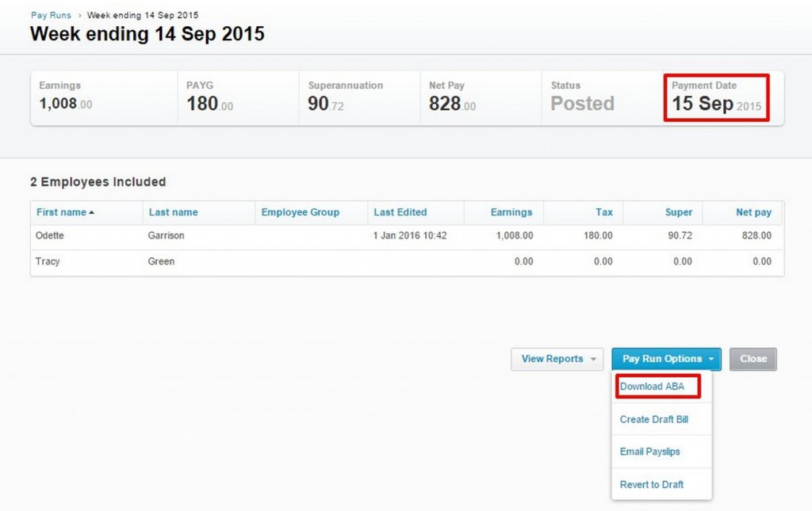Screen dimensions: 812x511
Task: Expand the View Reports dropdown
Action: 557,359
